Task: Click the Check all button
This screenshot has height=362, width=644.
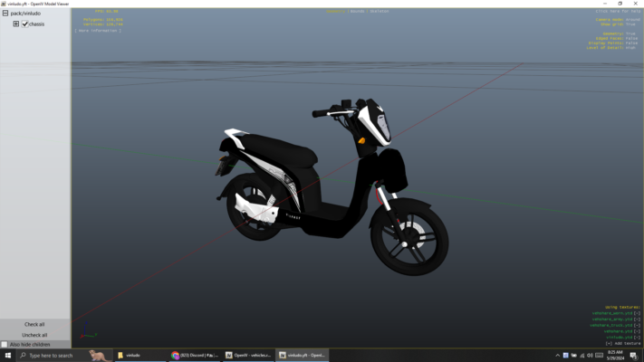Action: point(34,324)
